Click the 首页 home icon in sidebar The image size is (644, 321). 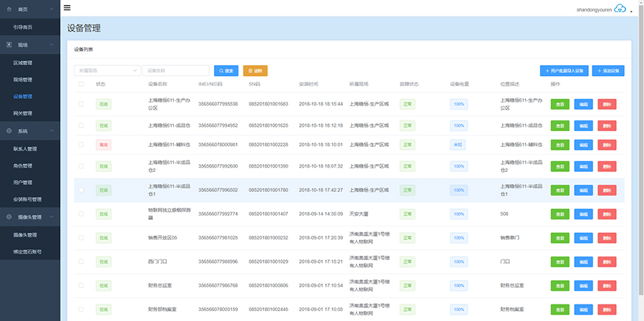(9, 9)
